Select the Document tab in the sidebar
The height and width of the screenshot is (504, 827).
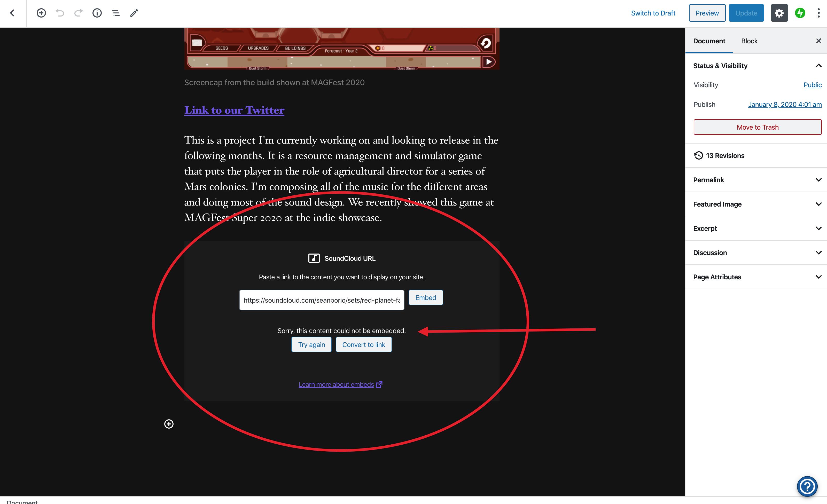(709, 41)
